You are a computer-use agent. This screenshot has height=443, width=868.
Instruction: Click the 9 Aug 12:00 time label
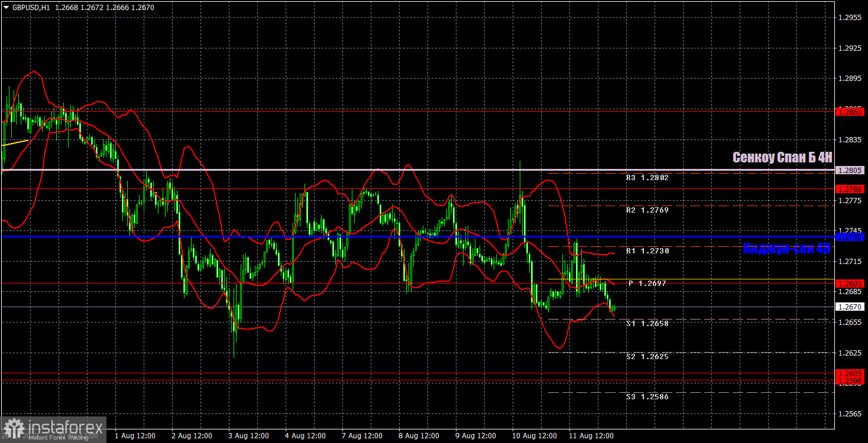coord(476,436)
